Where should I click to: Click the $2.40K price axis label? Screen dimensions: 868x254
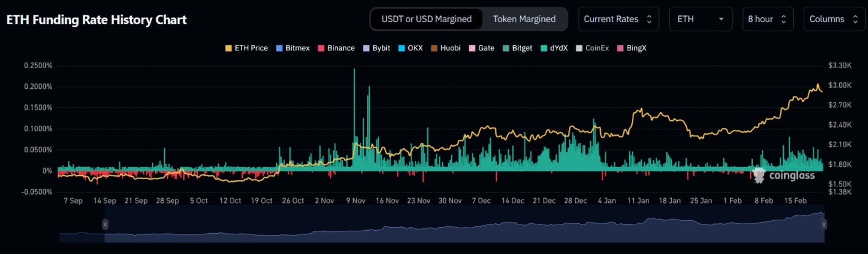coord(840,125)
